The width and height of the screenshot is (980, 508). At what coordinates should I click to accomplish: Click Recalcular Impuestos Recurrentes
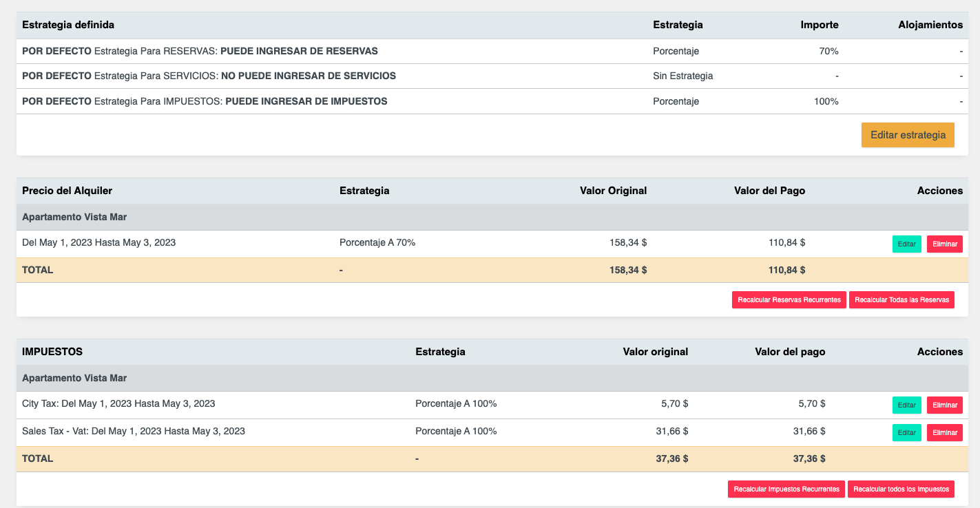click(786, 489)
